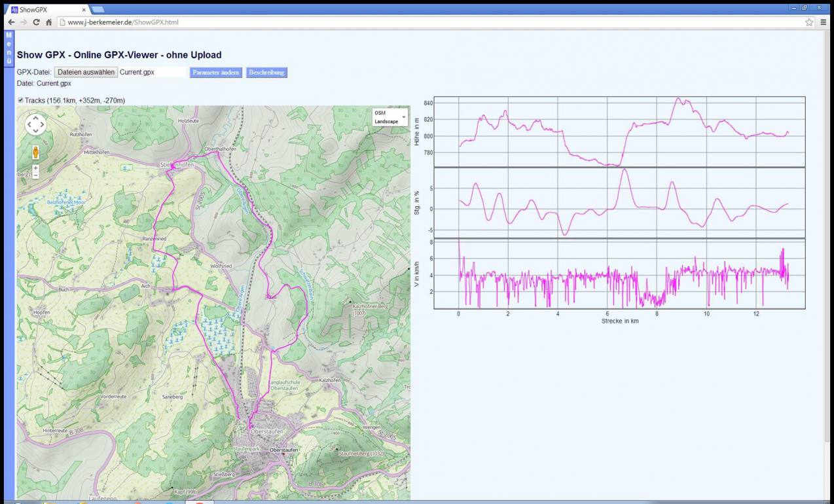Pan map up using the pan control arrow

35,117
